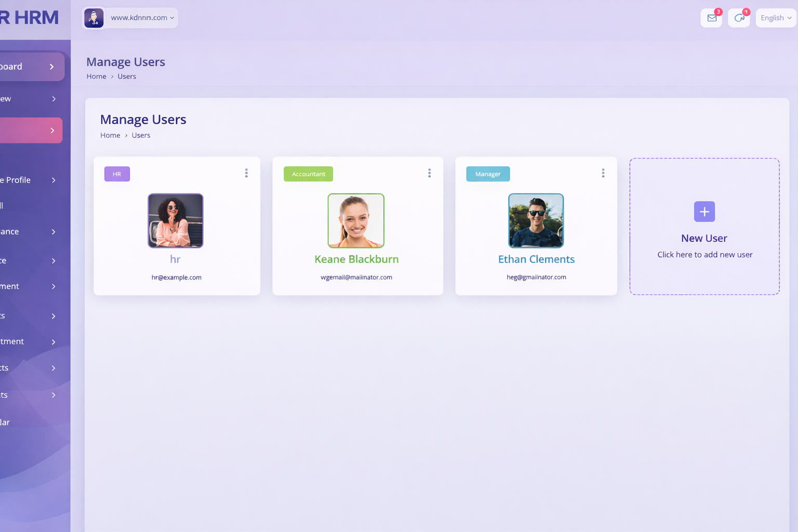Open the English language dropdown
The image size is (798, 532).
775,18
